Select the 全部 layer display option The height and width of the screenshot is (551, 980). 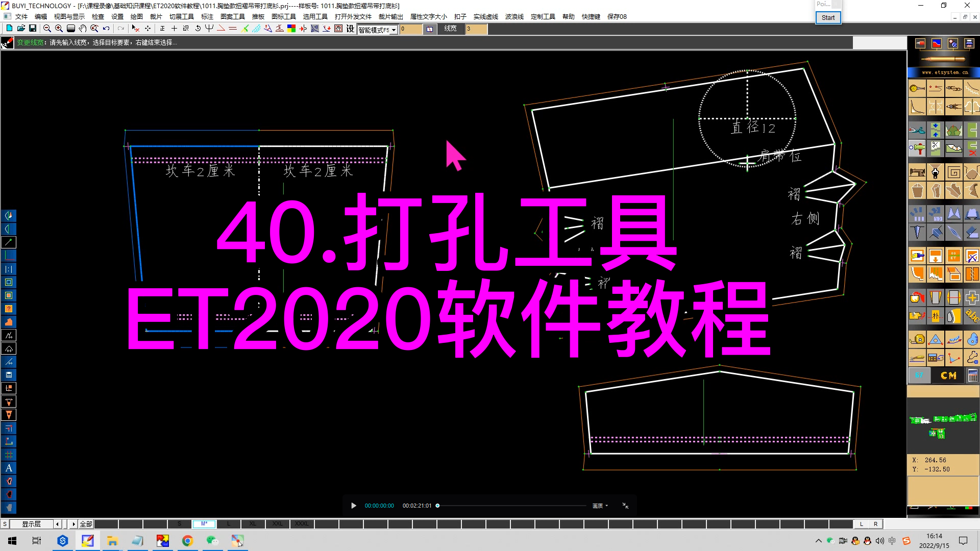(85, 523)
